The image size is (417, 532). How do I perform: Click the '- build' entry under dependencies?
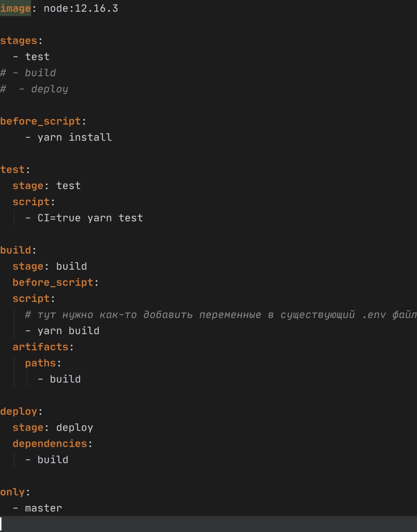(47, 460)
